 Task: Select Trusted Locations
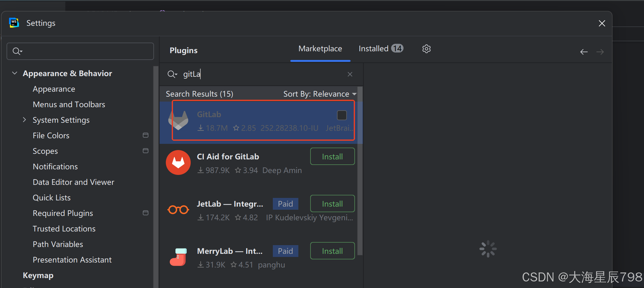(x=64, y=229)
